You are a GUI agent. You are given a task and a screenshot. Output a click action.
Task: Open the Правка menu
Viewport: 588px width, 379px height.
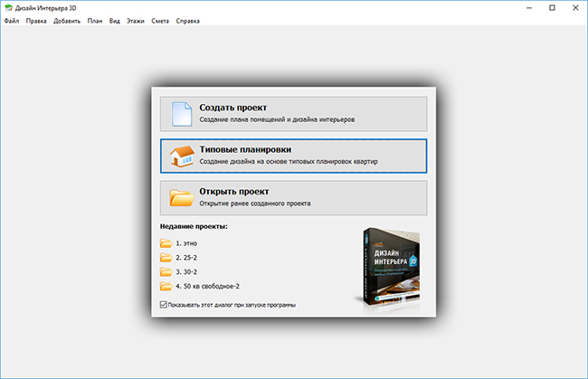[36, 21]
